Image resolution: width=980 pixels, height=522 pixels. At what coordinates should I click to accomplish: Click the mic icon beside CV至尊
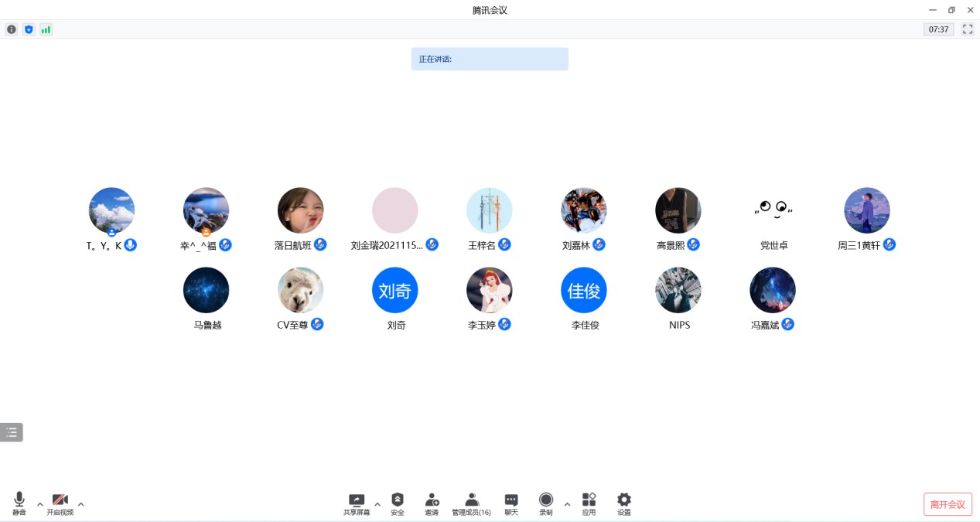coord(317,325)
